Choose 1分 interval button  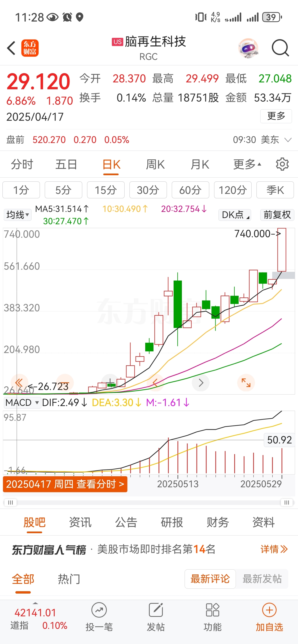click(x=21, y=190)
